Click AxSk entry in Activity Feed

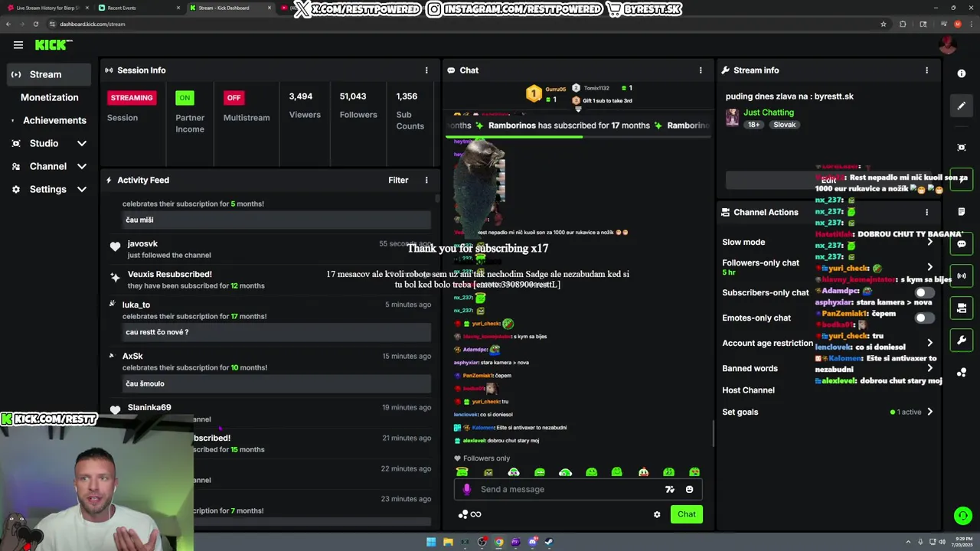(x=271, y=370)
